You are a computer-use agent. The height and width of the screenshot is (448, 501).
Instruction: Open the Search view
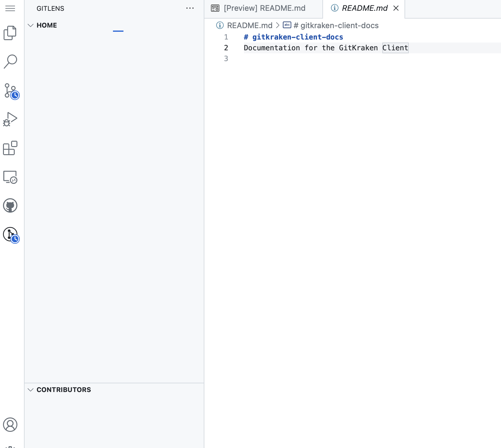click(x=10, y=61)
